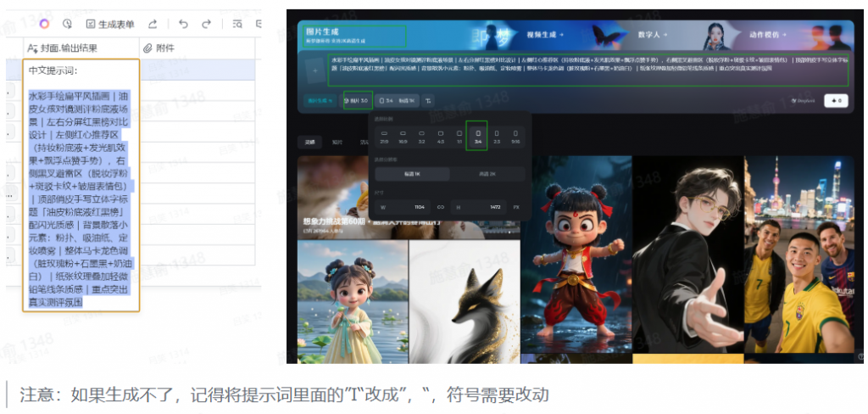Viewport: 868px width, 414px height.
Task: Open the find-in-table search icon
Action: [237, 24]
